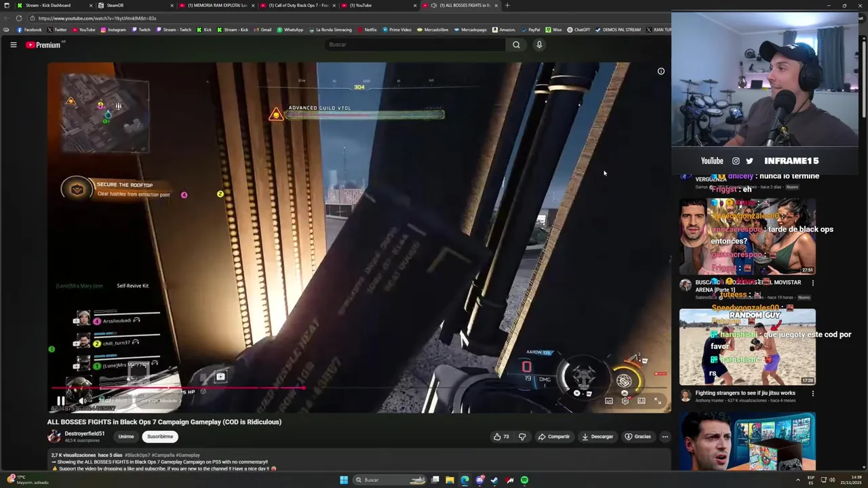868x488 pixels.
Task: Open the Facebook bookmark
Action: pos(29,30)
